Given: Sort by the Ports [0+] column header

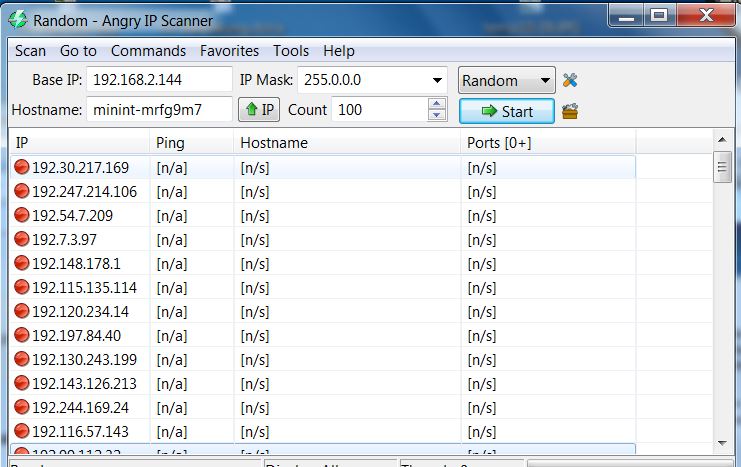Looking at the screenshot, I should point(548,143).
